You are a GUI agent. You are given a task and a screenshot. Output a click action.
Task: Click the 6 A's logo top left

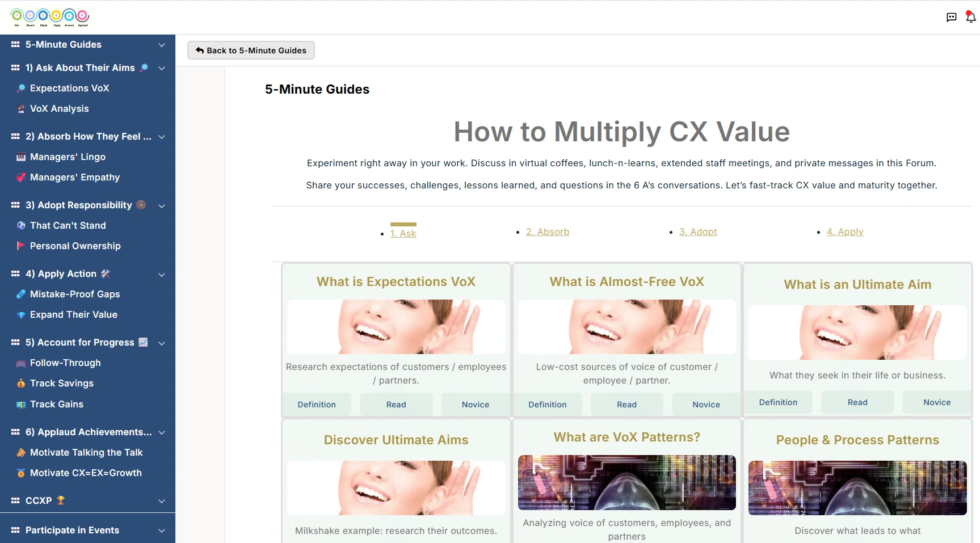coord(49,16)
